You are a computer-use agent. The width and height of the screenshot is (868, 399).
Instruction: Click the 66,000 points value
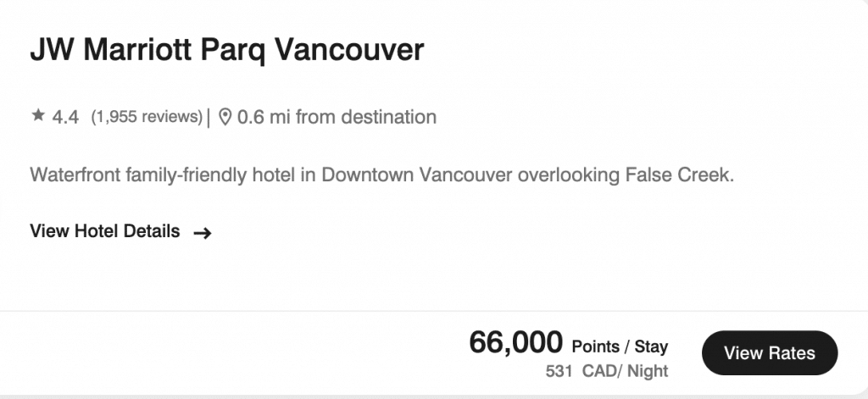click(515, 343)
